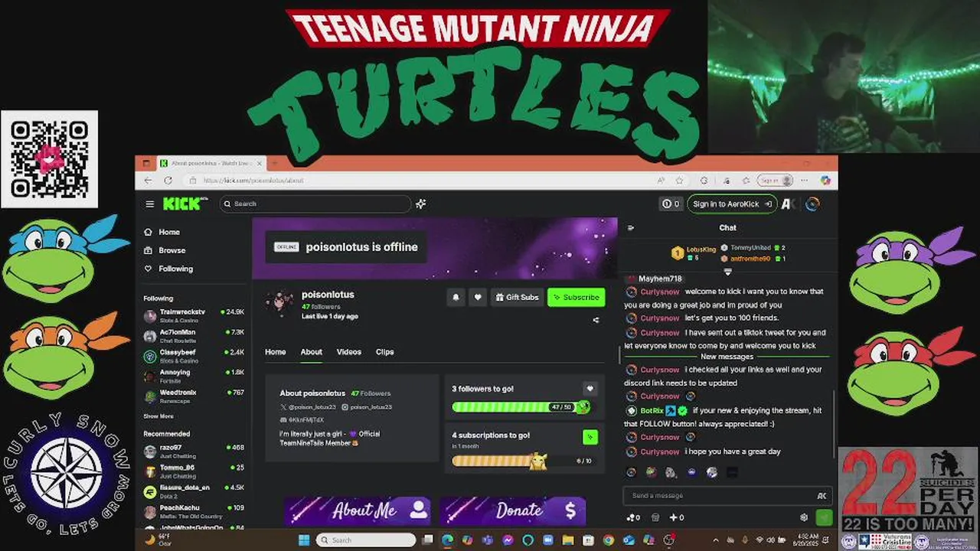Open Microsoft Edge from the taskbar
The width and height of the screenshot is (980, 551).
point(447,540)
